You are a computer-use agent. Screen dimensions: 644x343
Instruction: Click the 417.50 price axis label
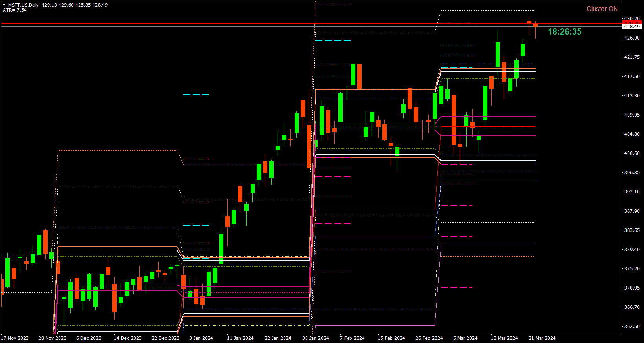pyautogui.click(x=632, y=77)
